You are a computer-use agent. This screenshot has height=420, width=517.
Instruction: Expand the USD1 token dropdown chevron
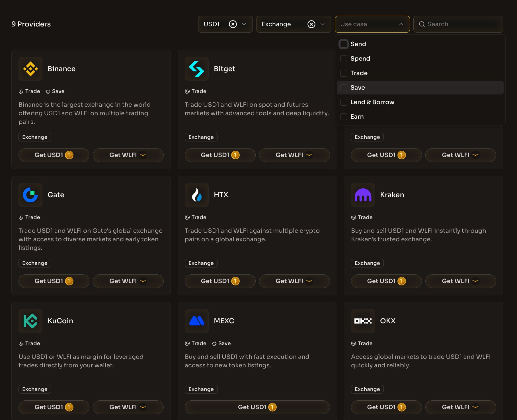point(244,24)
